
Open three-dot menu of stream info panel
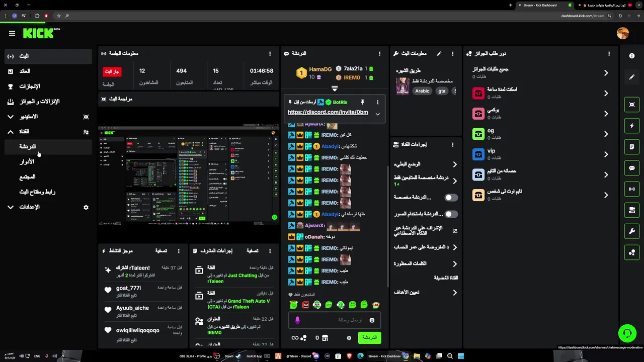coord(452,53)
